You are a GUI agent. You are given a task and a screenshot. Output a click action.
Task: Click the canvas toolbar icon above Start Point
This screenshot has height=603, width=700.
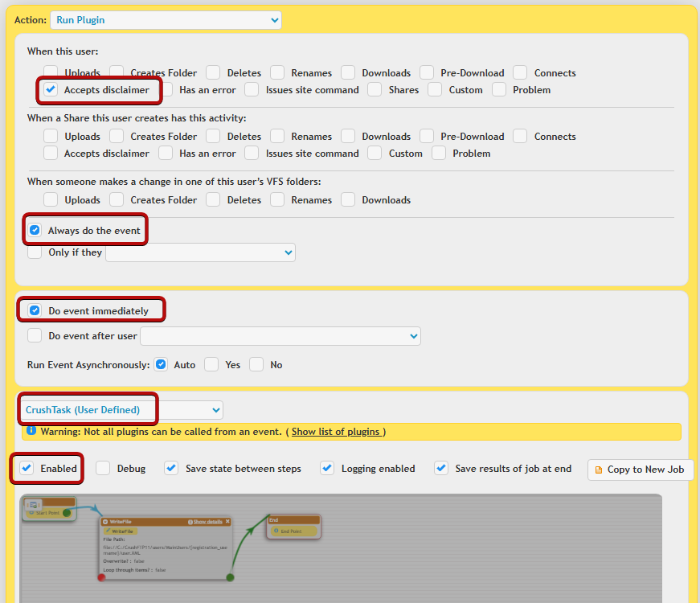(34, 504)
